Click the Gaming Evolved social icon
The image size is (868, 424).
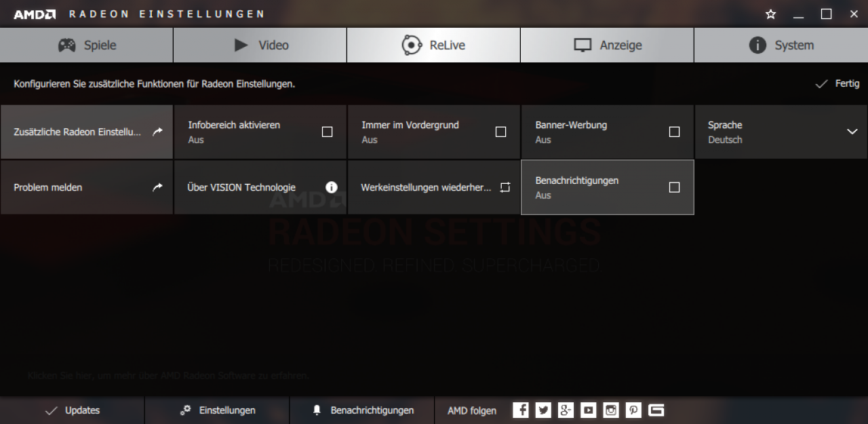(x=656, y=410)
